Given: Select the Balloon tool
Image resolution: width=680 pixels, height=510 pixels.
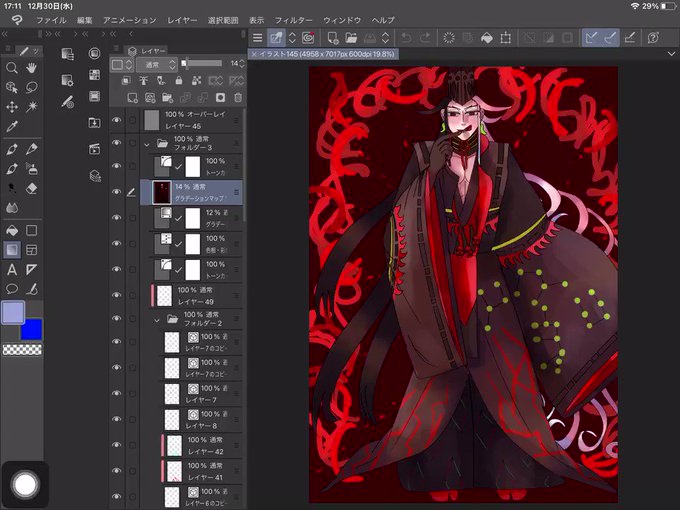Looking at the screenshot, I should point(12,289).
